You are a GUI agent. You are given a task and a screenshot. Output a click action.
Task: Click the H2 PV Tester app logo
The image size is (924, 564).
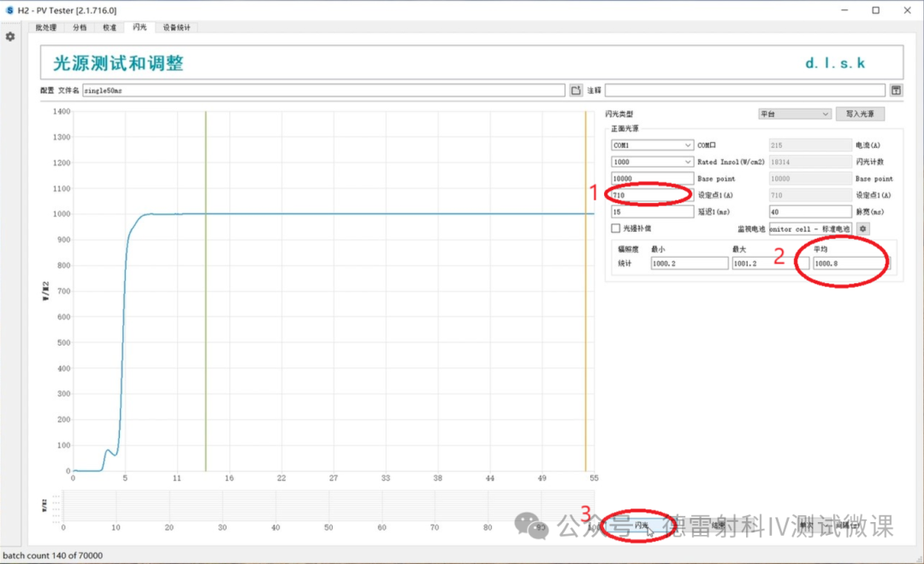(9, 10)
